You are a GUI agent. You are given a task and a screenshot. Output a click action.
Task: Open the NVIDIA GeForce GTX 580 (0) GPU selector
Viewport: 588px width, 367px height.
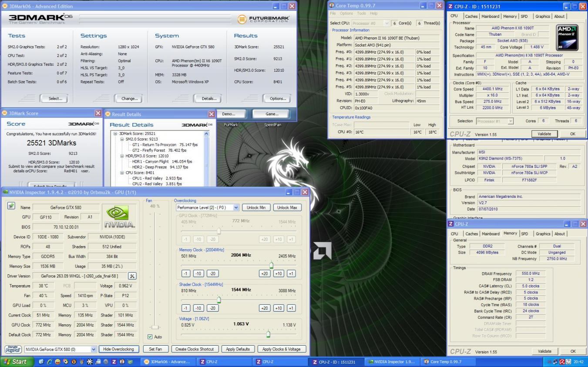pos(94,349)
